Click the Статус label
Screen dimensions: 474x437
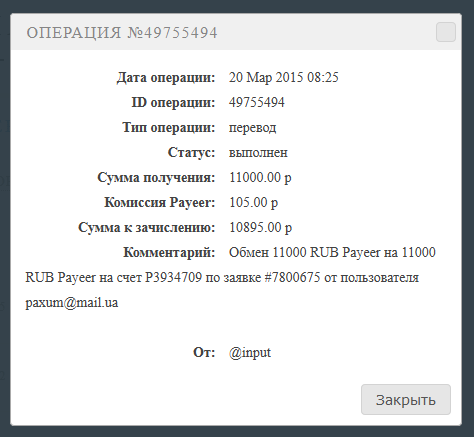191,152
